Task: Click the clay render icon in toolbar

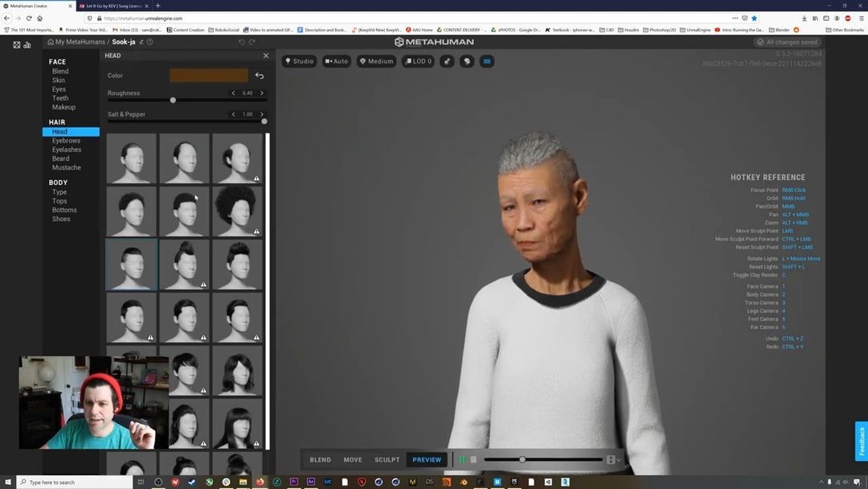Action: (x=466, y=61)
